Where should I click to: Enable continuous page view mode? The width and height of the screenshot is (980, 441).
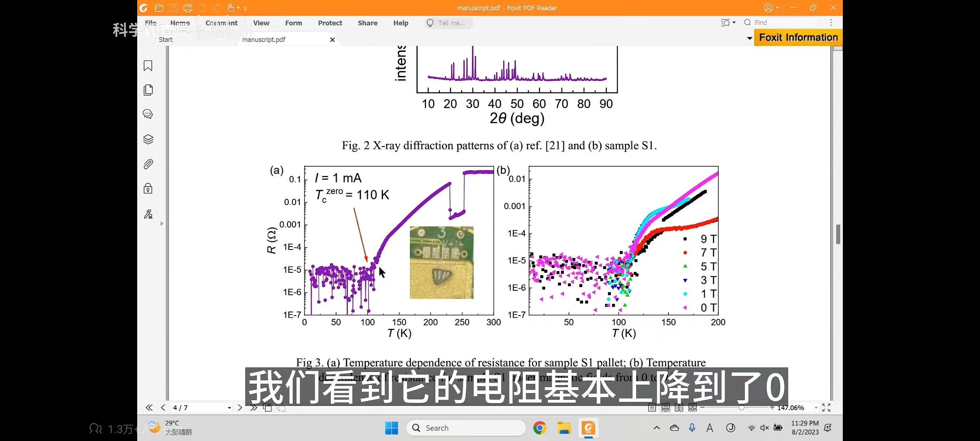(666, 408)
